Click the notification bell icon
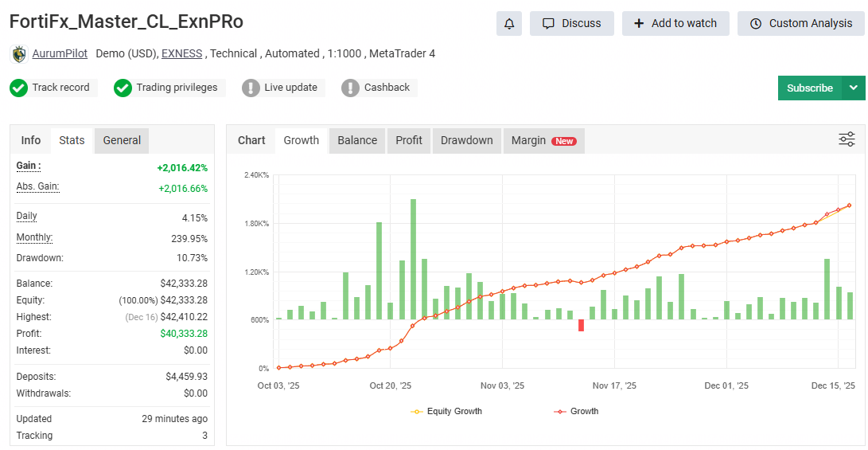The height and width of the screenshot is (450, 868). click(509, 23)
